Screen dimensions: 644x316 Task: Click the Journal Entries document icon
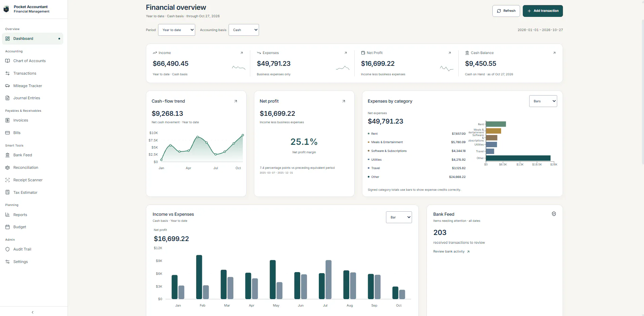click(x=7, y=98)
